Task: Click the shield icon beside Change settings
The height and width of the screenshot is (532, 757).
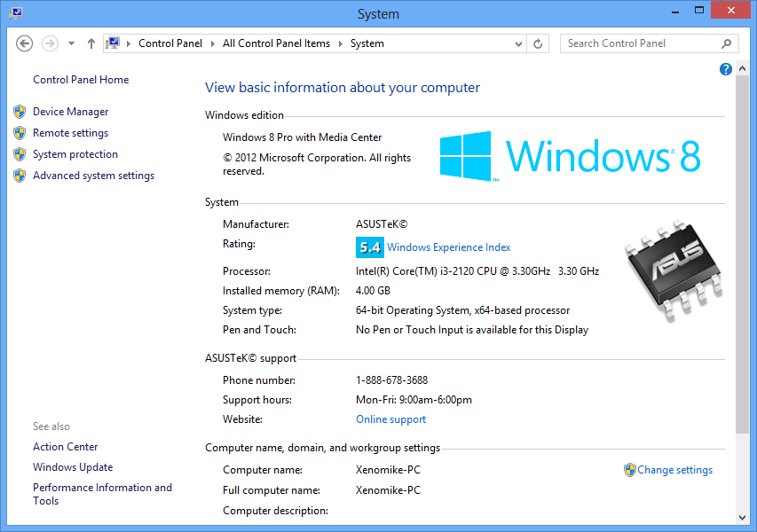Action: 629,470
